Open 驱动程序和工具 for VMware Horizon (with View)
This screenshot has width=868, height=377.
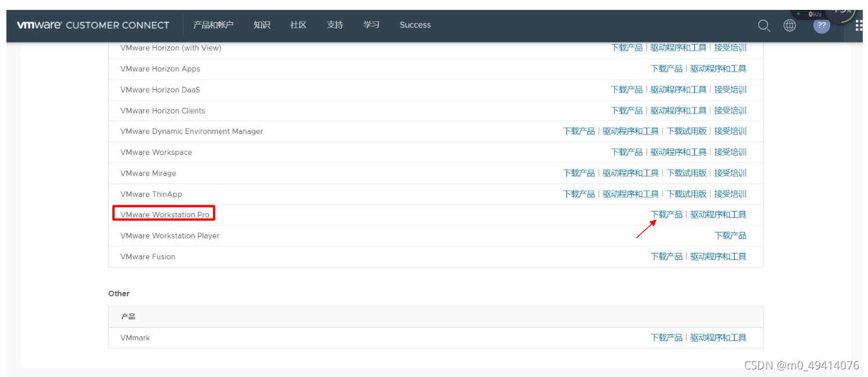pos(679,48)
